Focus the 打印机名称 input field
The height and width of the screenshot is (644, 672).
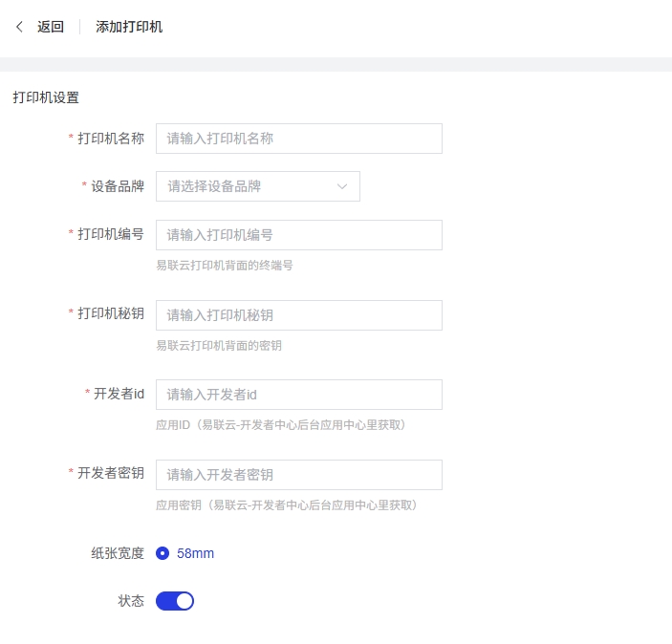tap(298, 139)
